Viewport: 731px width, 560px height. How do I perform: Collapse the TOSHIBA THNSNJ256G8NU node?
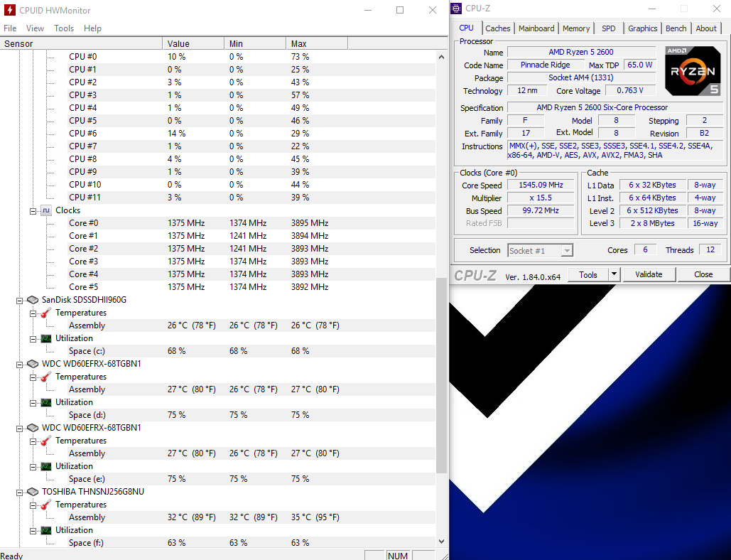coord(19,492)
